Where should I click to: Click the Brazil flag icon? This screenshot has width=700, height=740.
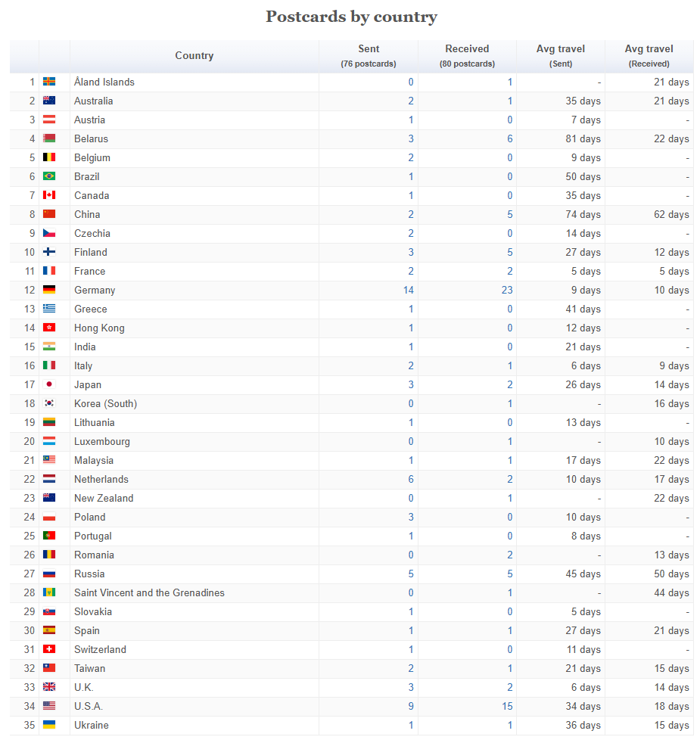click(49, 176)
